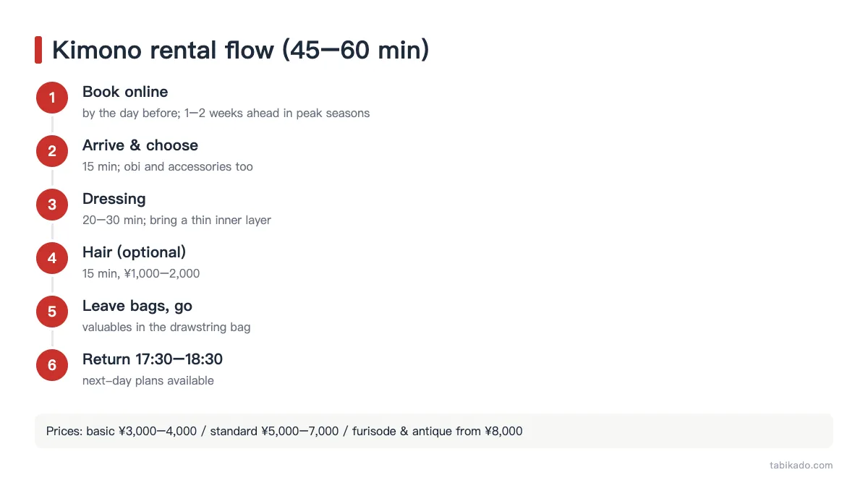This screenshot has width=868, height=501.
Task: Select the thin inner layer note
Action: 176,220
